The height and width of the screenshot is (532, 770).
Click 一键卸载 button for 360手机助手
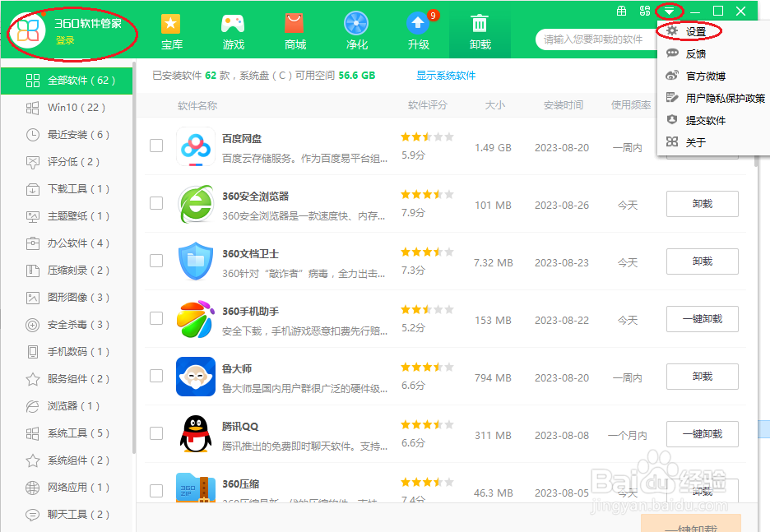point(703,319)
